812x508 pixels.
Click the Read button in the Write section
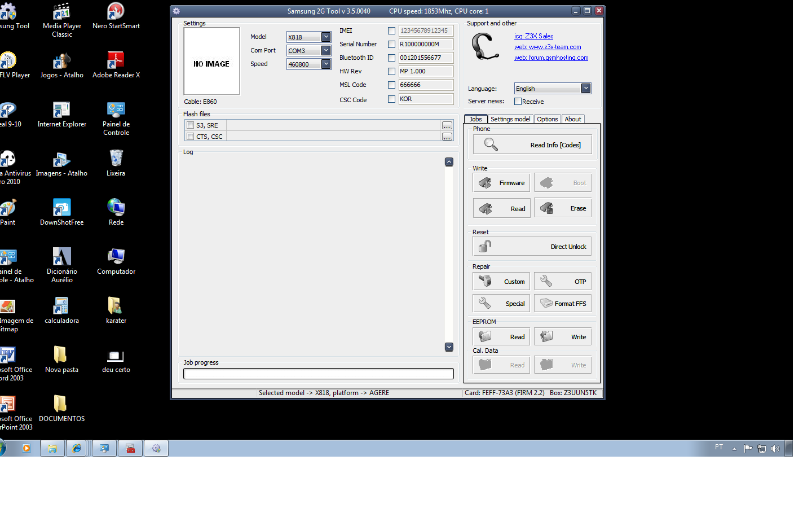click(x=501, y=208)
